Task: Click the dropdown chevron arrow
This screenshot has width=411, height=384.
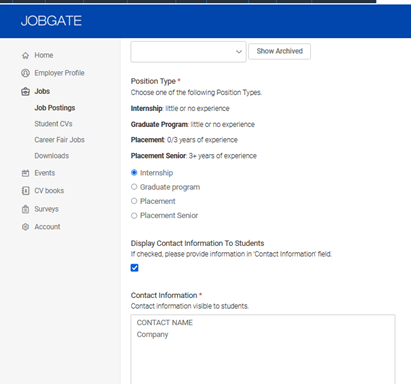Action: [239, 52]
